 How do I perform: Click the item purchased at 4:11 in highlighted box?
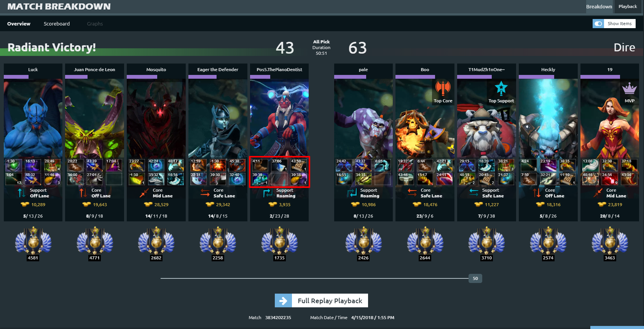click(x=260, y=165)
